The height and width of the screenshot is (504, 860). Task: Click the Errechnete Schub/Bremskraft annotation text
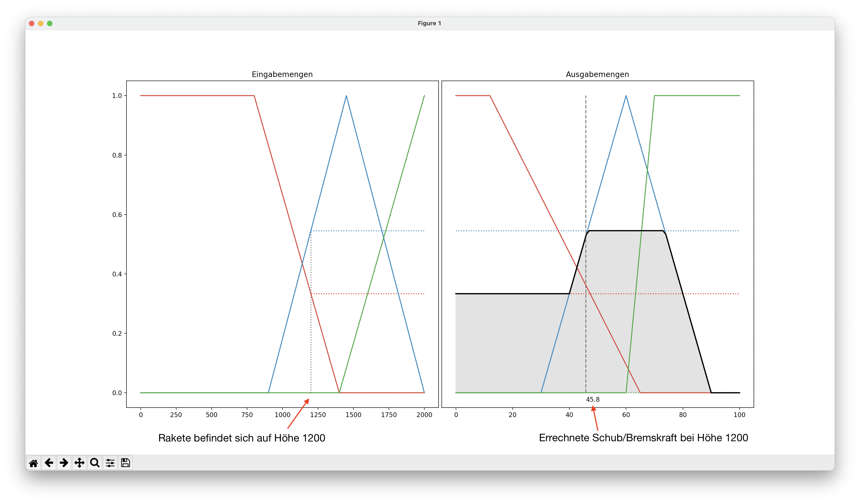pyautogui.click(x=643, y=437)
